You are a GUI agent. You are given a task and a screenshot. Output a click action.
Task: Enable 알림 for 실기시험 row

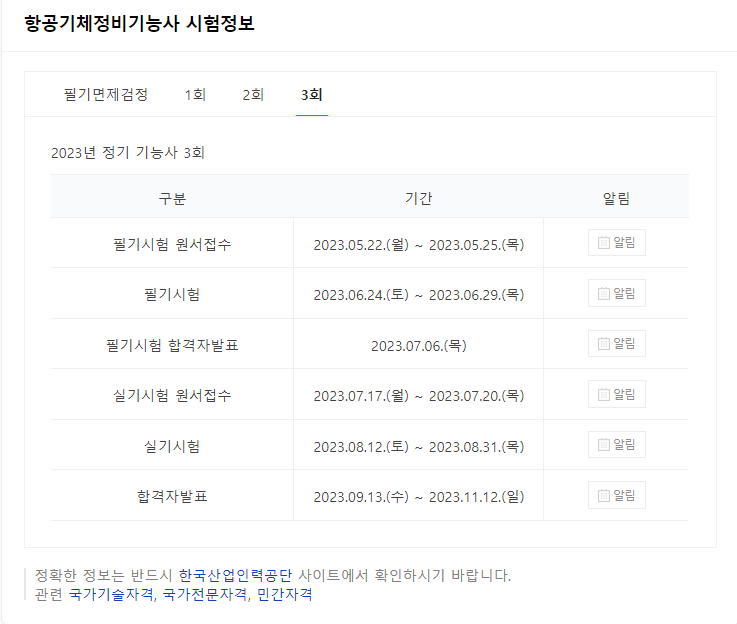tap(616, 445)
